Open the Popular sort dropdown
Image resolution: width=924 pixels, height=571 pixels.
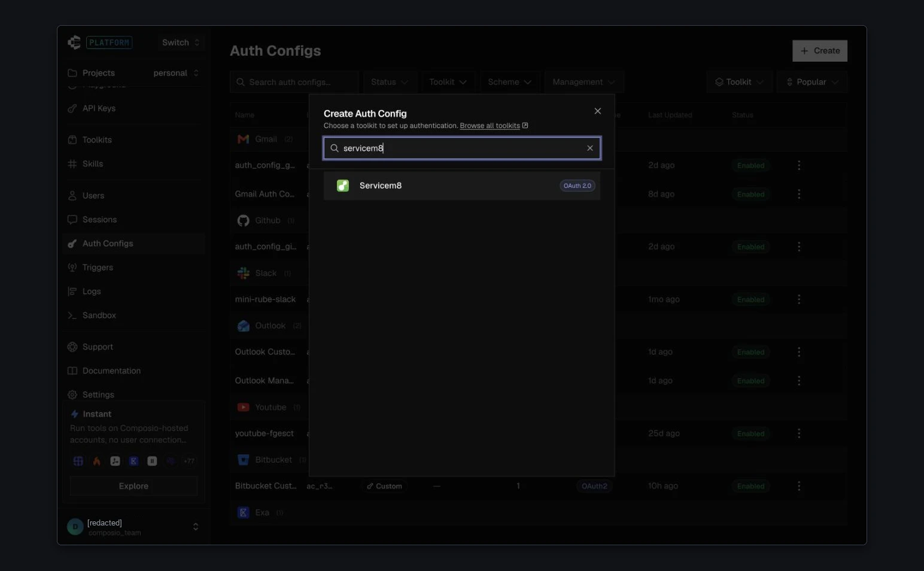[x=812, y=82]
